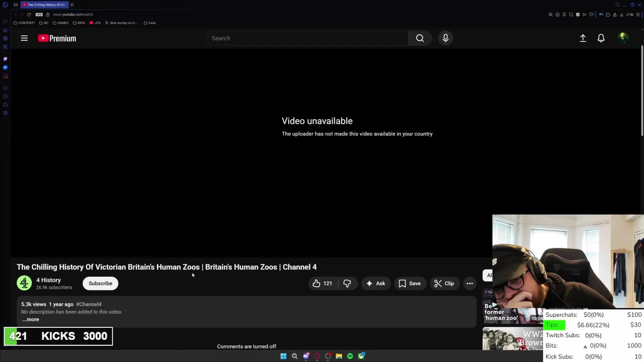Open the KICK bookmarks folder
The height and width of the screenshot is (362, 644).
point(79,23)
